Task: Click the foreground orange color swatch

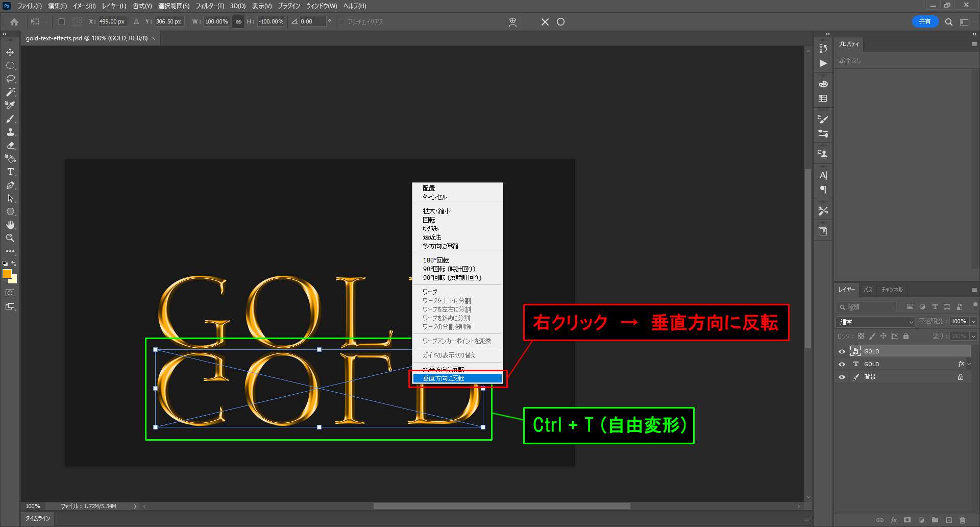Action: point(7,274)
